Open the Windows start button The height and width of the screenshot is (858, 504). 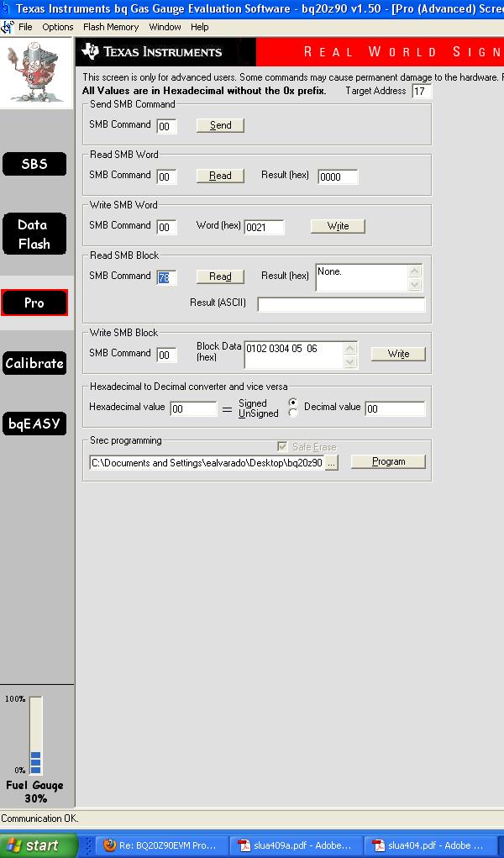pos(39,845)
